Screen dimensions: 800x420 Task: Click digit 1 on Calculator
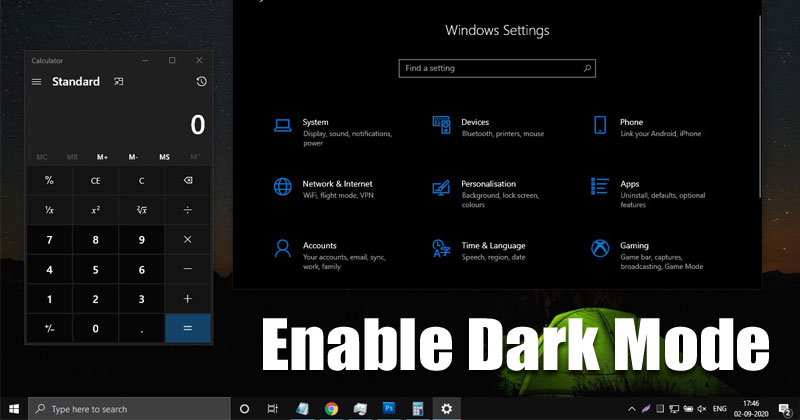(49, 299)
